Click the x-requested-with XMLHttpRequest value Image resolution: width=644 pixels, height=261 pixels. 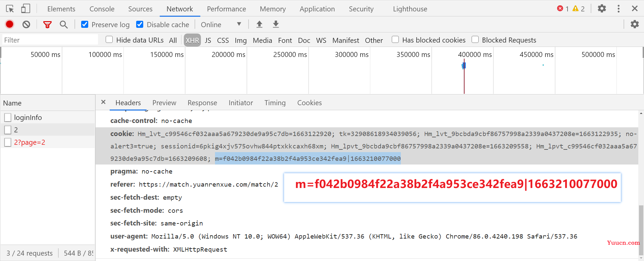[200, 249]
